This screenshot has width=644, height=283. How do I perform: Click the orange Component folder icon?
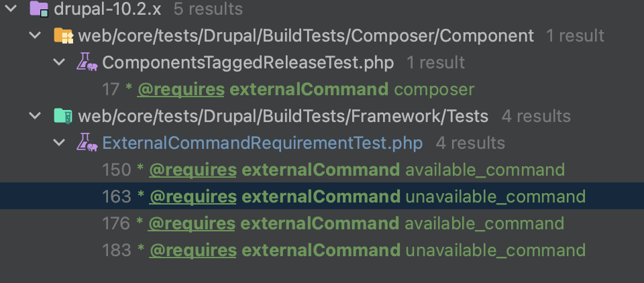pyautogui.click(x=64, y=36)
